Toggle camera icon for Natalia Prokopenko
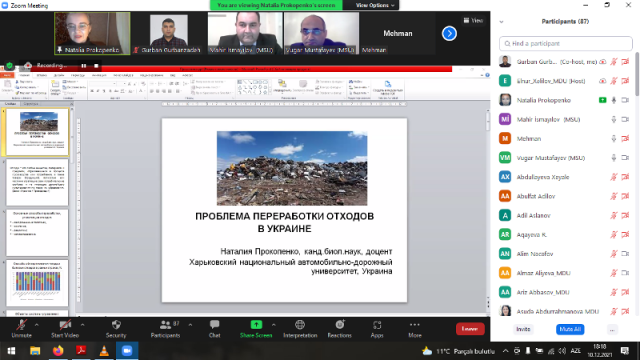Image resolution: width=640 pixels, height=360 pixels. [x=625, y=100]
